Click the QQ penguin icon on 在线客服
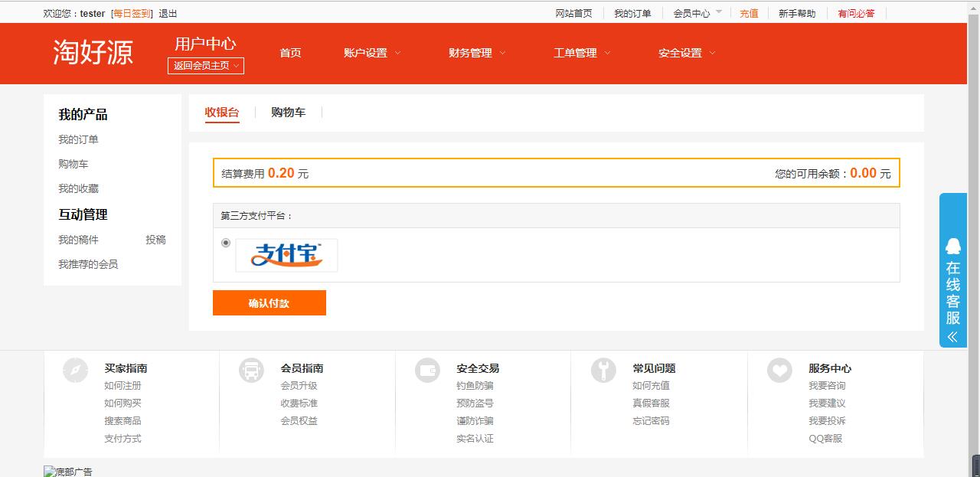This screenshot has width=980, height=477. [952, 246]
